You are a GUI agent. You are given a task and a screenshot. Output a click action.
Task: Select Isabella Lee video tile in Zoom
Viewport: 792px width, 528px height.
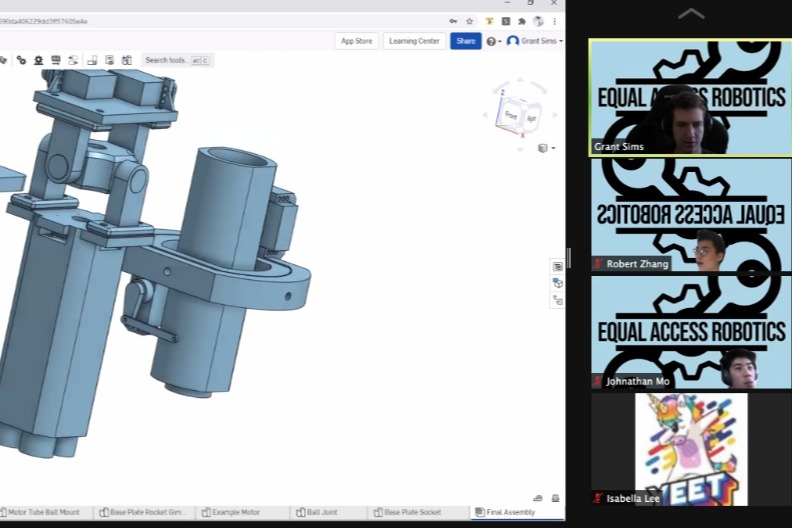[691, 449]
